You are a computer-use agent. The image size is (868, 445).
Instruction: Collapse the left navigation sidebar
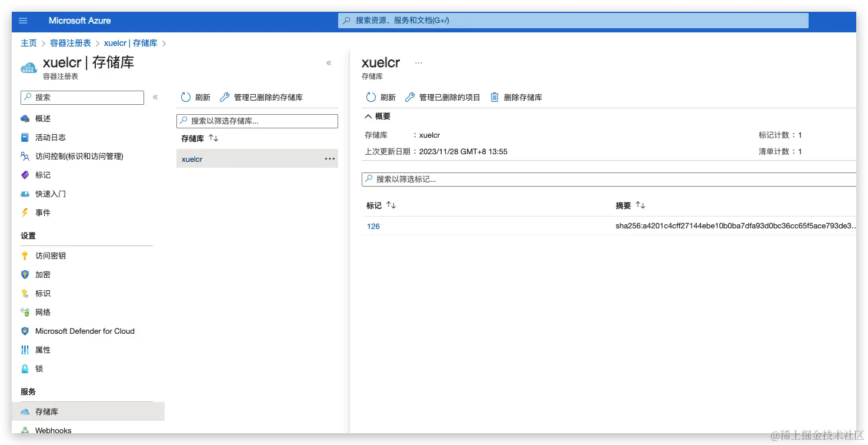coord(155,97)
